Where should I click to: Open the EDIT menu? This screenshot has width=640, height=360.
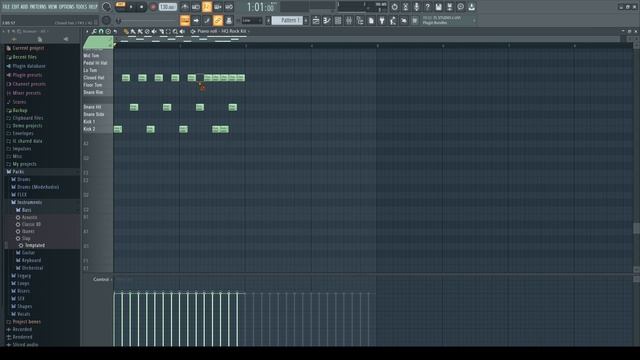15,7
